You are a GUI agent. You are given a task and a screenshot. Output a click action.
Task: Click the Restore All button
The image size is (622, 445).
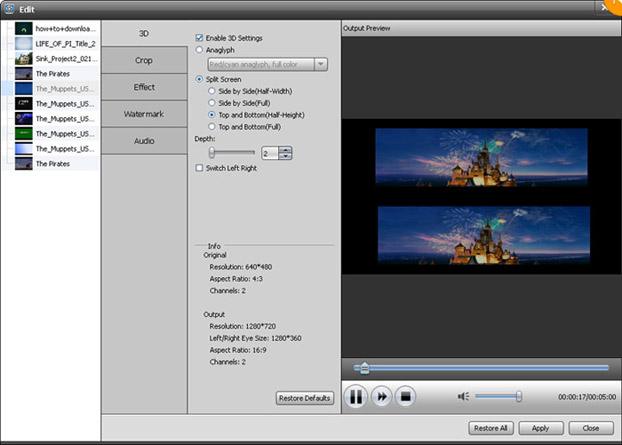(x=491, y=428)
